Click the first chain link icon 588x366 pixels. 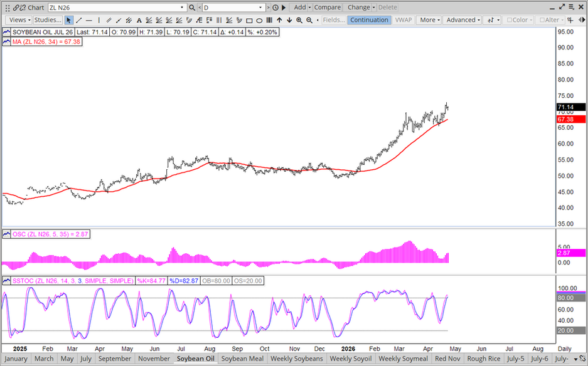16,8
